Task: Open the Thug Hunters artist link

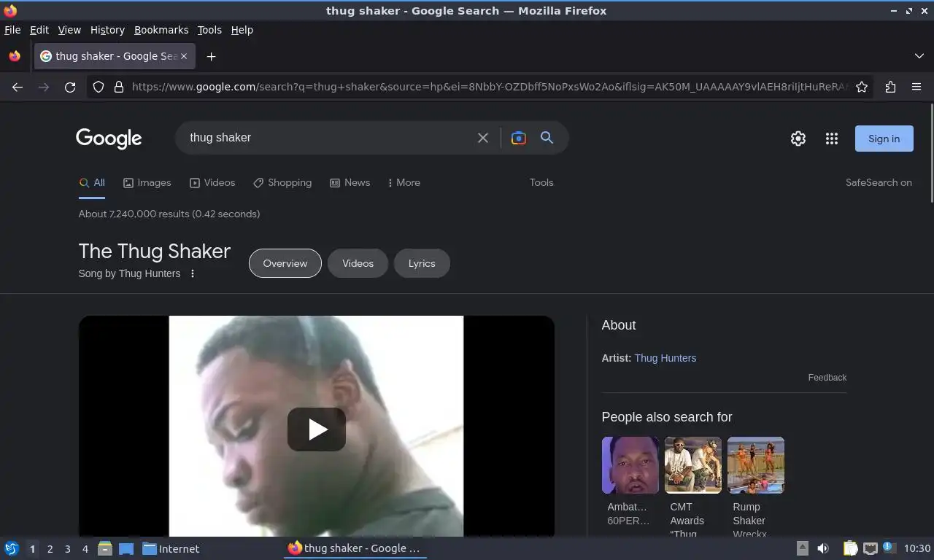Action: [665, 358]
